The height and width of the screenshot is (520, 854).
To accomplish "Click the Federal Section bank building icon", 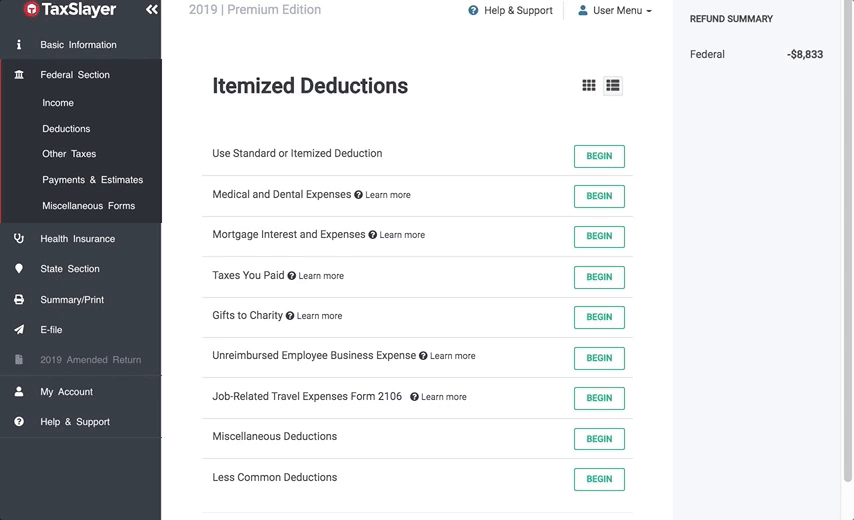I will point(19,75).
